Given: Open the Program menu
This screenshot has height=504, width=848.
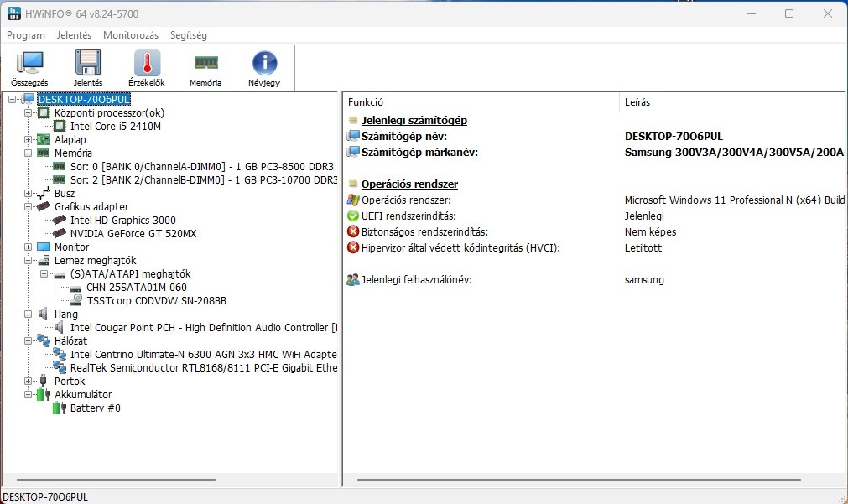Looking at the screenshot, I should pos(26,35).
